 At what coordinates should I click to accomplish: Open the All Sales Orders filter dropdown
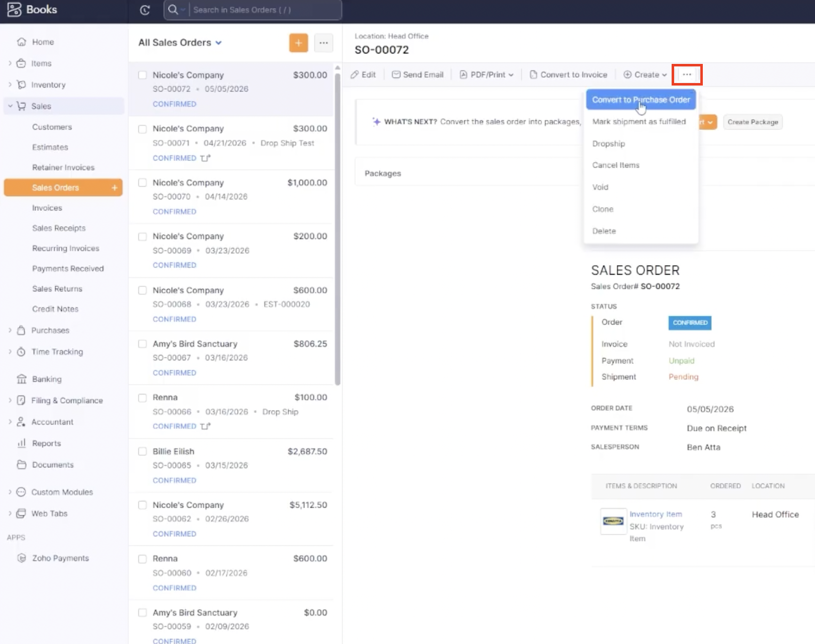(x=180, y=43)
